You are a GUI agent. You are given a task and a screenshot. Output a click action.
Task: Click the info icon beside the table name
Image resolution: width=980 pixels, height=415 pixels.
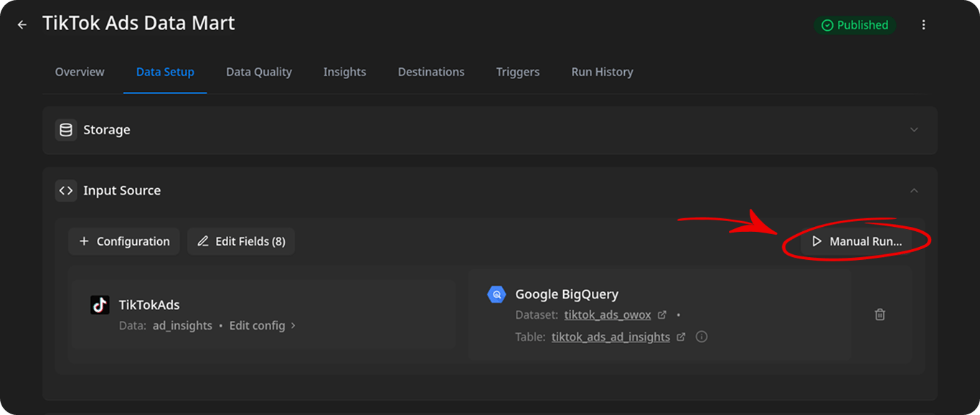click(702, 337)
